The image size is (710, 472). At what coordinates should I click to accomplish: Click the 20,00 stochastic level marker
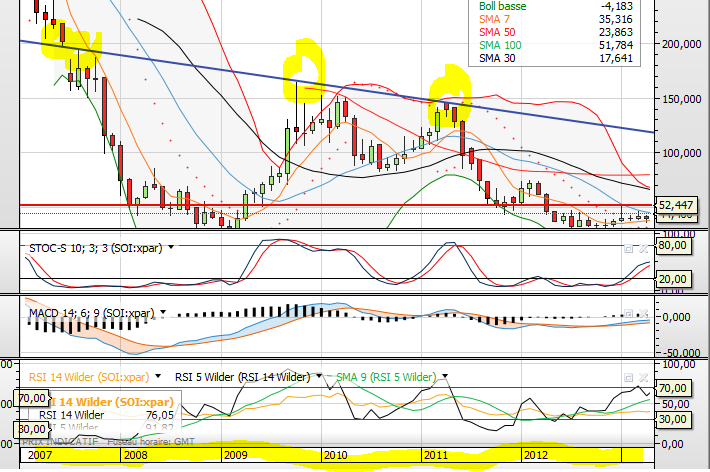673,279
